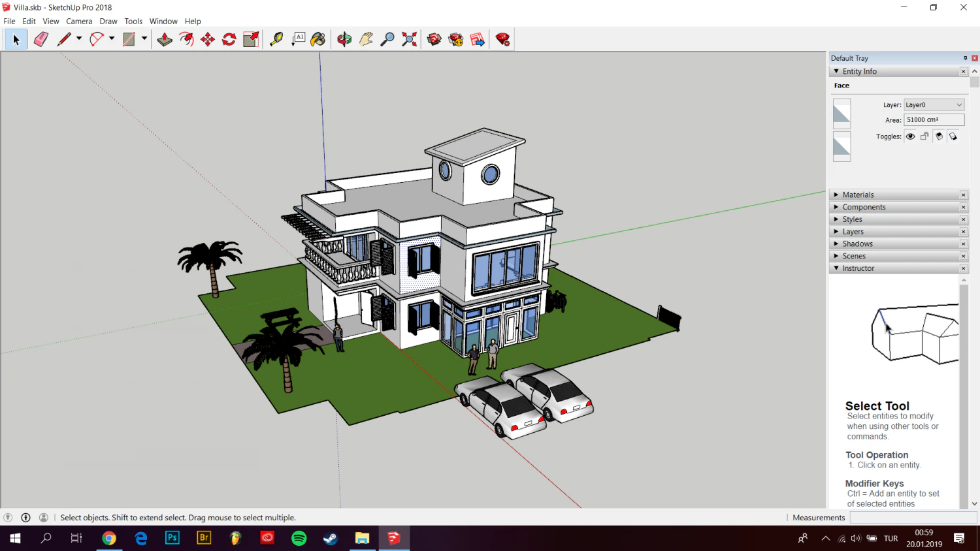Toggle the Hide eye in Entity Info
The image size is (980, 551).
click(x=910, y=136)
